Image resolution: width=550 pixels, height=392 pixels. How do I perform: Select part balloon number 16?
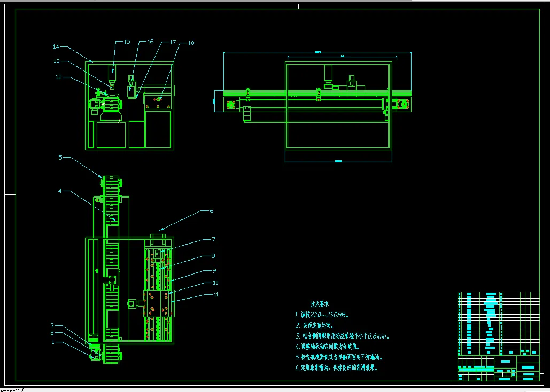point(151,41)
